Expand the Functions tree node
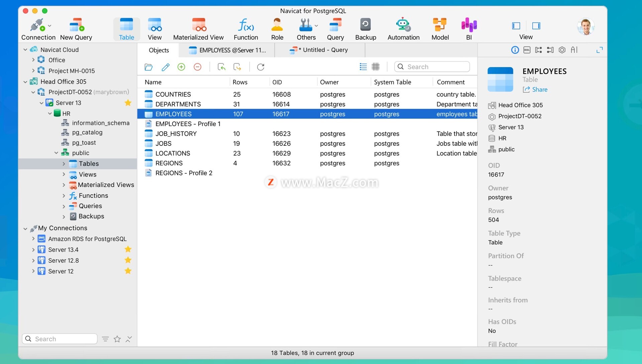 pos(64,196)
